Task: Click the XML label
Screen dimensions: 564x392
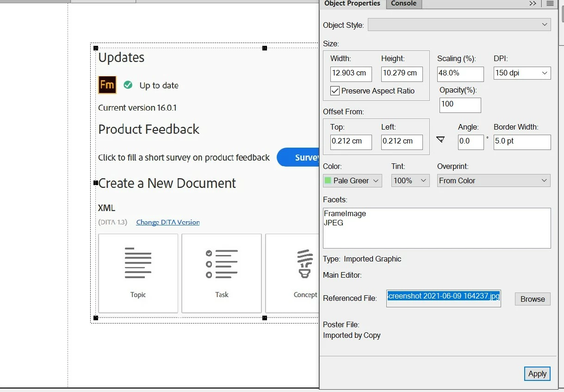Action: (x=107, y=208)
